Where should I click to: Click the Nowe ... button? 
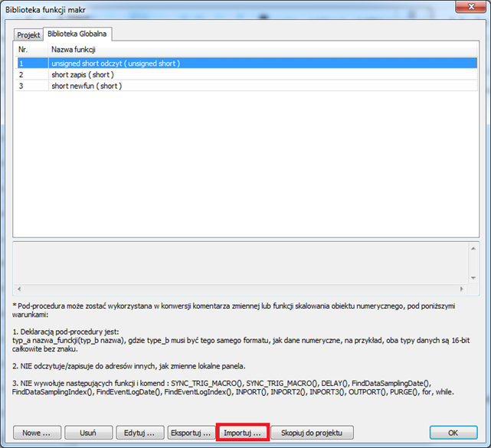point(37,433)
